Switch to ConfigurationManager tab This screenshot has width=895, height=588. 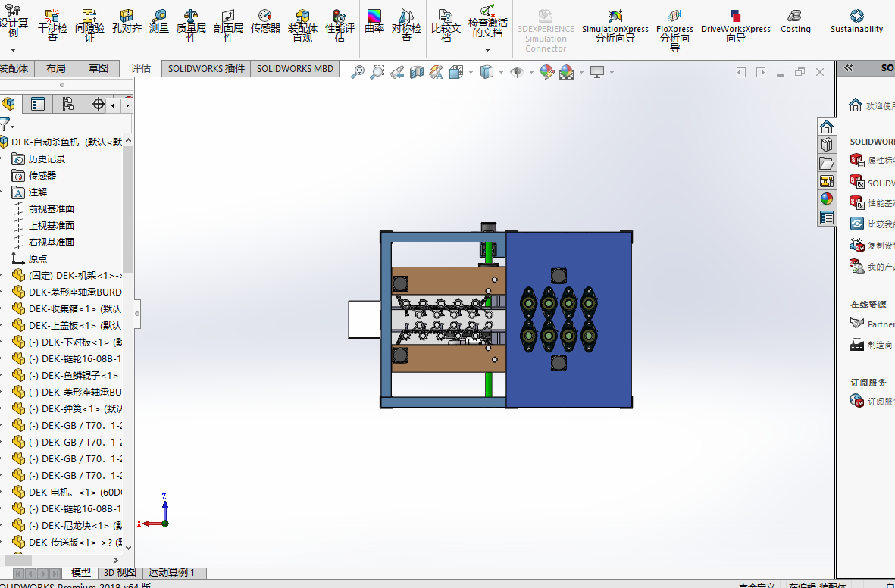pos(68,104)
